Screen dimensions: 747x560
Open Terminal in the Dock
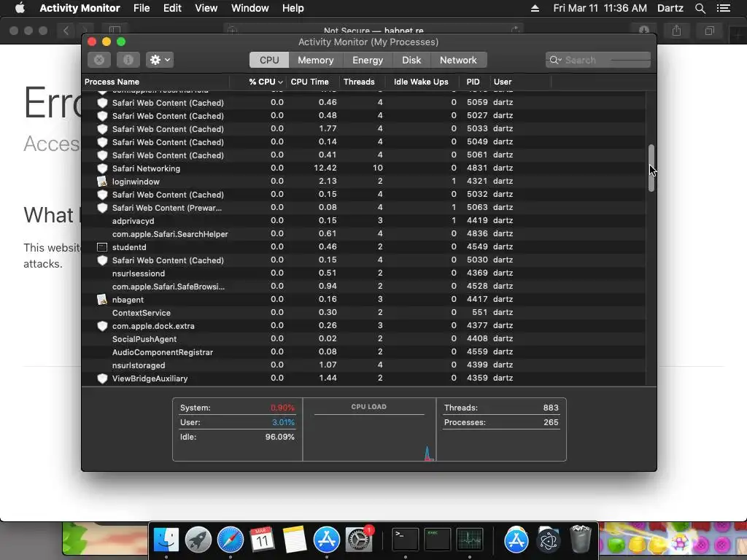pos(406,540)
